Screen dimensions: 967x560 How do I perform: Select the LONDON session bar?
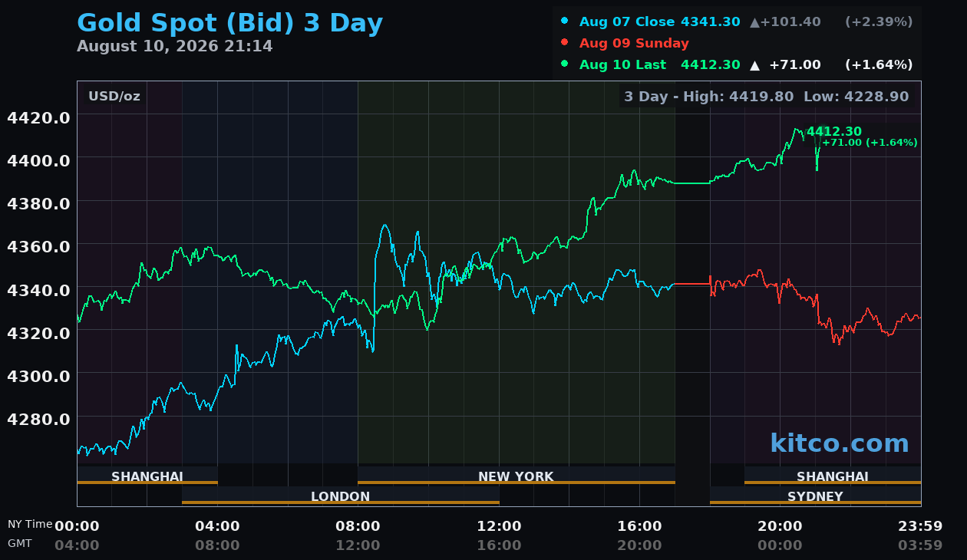tap(340, 496)
